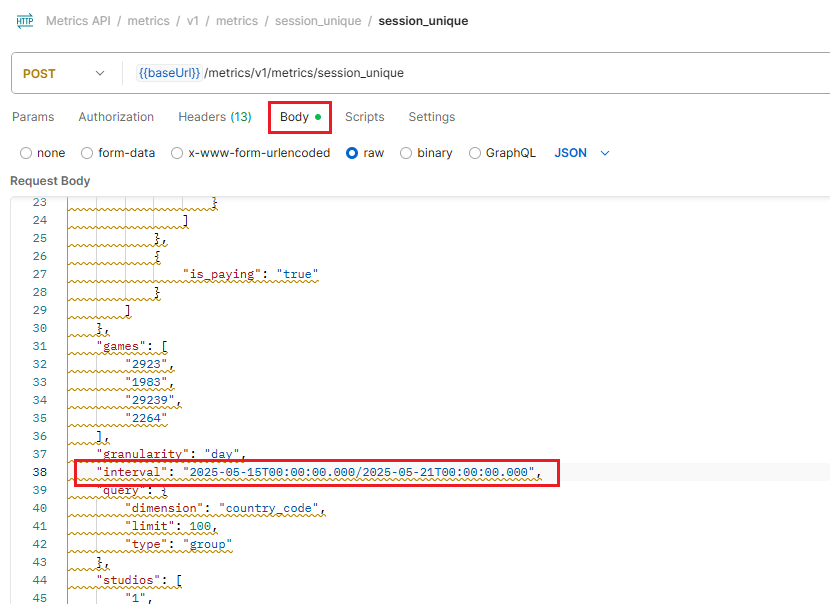Open the Headers (13) tab
The image size is (830, 604).
214,117
